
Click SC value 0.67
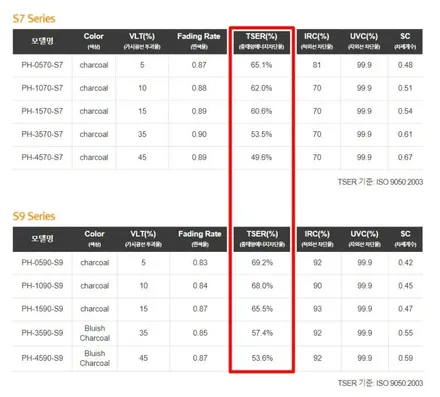coord(405,157)
